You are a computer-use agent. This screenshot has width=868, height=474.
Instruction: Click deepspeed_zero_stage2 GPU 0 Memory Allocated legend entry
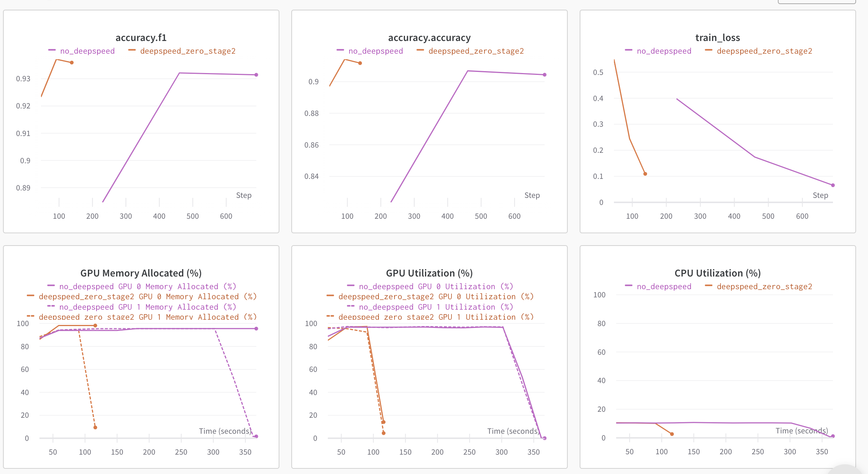pos(148,297)
